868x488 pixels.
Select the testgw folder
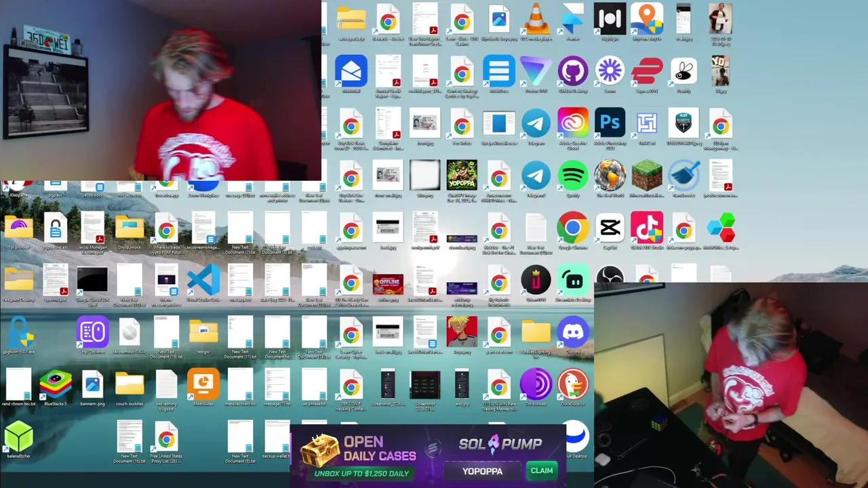click(203, 332)
